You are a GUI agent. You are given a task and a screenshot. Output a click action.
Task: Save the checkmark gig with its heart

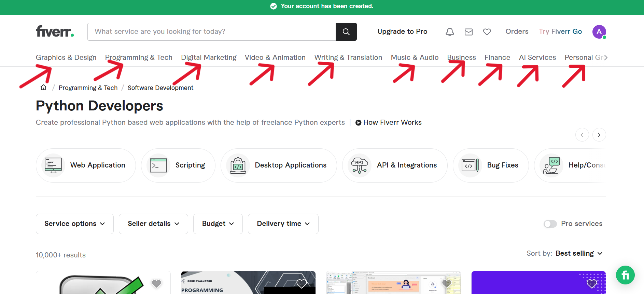(x=156, y=283)
